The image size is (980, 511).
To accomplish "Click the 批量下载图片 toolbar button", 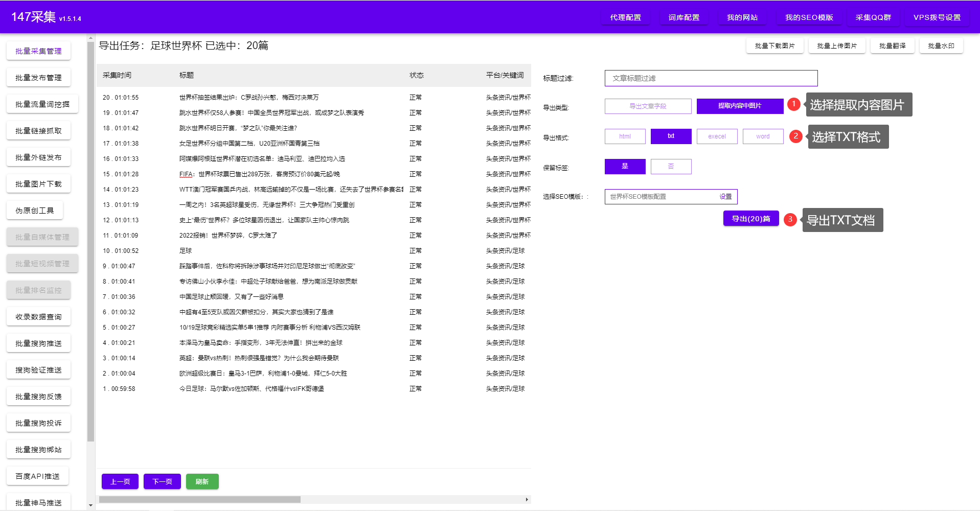I will 774,46.
